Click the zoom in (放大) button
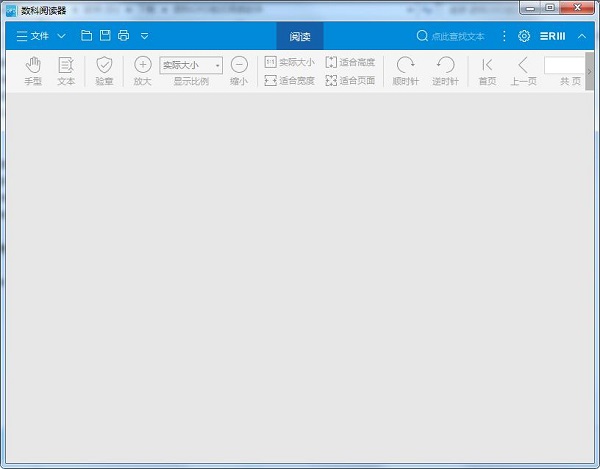600x469 pixels. 142,70
